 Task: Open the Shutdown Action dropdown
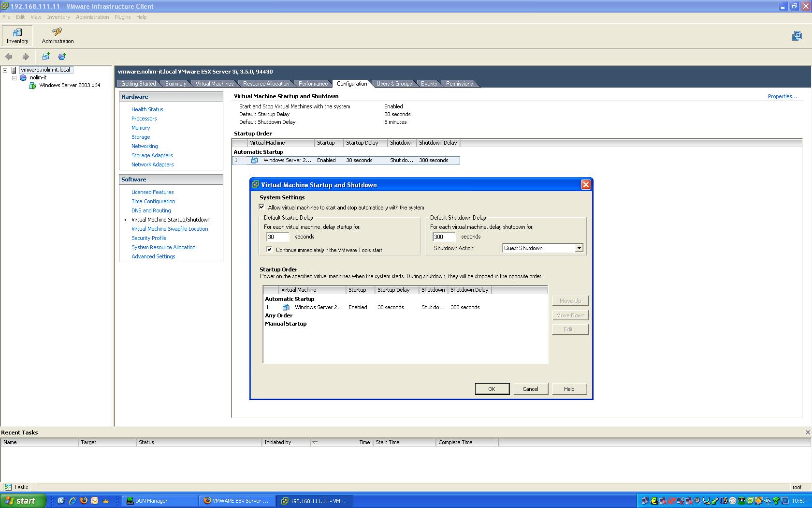point(579,248)
